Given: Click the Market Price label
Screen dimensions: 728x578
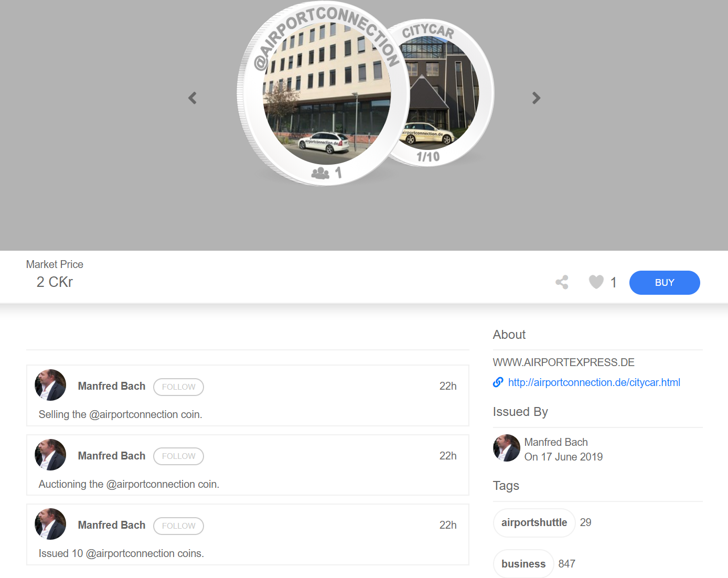Looking at the screenshot, I should 55,264.
